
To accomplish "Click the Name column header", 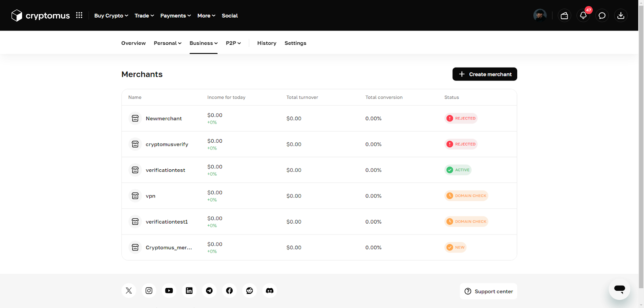I will (x=135, y=97).
